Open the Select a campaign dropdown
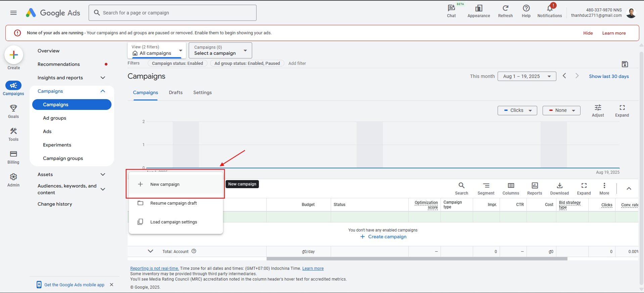Screen dimensions: 644x293 (x=220, y=50)
